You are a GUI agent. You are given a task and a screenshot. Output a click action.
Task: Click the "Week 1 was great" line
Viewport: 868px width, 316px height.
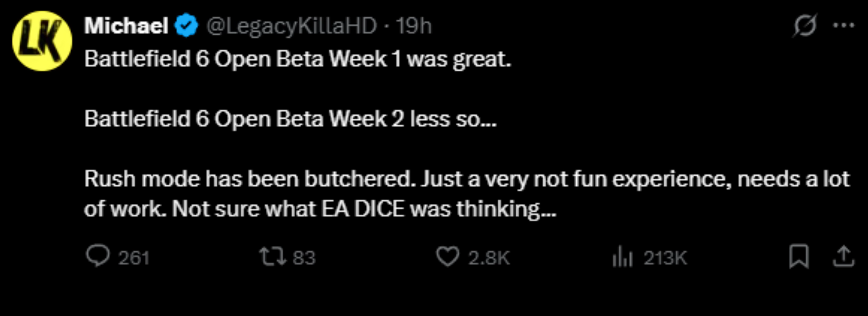click(x=297, y=60)
